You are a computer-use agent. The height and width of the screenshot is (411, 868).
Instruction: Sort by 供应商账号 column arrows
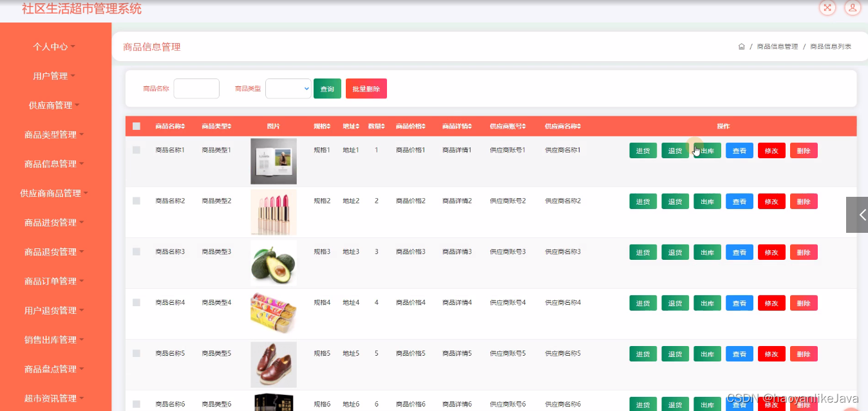click(524, 127)
